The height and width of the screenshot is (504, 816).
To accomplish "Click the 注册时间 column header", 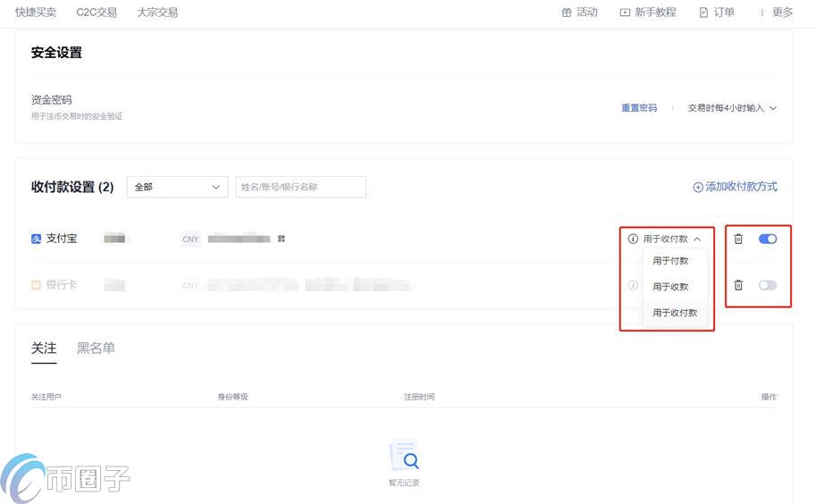I will click(419, 397).
